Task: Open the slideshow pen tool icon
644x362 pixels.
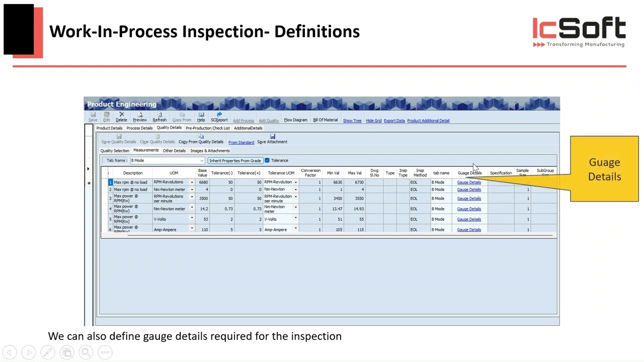Action: coord(48,352)
